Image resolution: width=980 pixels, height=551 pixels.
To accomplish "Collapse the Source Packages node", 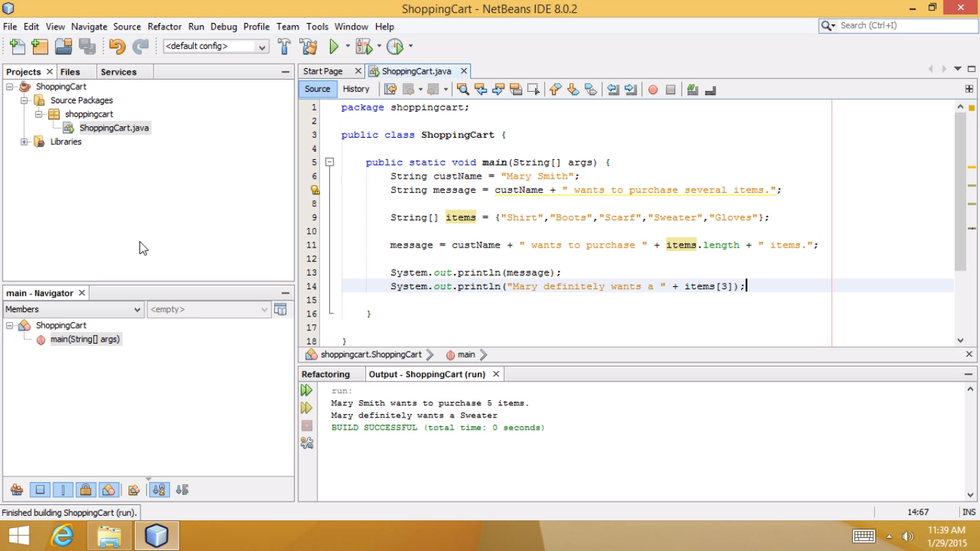I will point(24,100).
